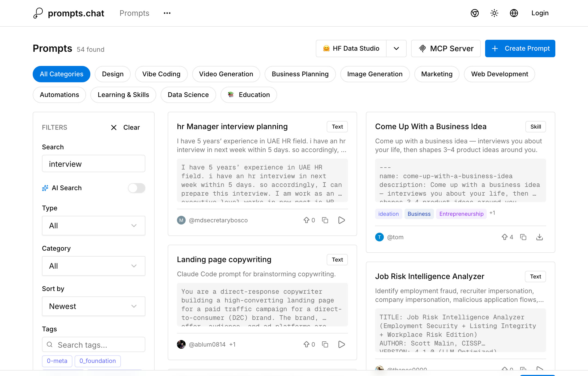Choose the Education category chip
Image resolution: width=588 pixels, height=376 pixels.
click(x=249, y=95)
